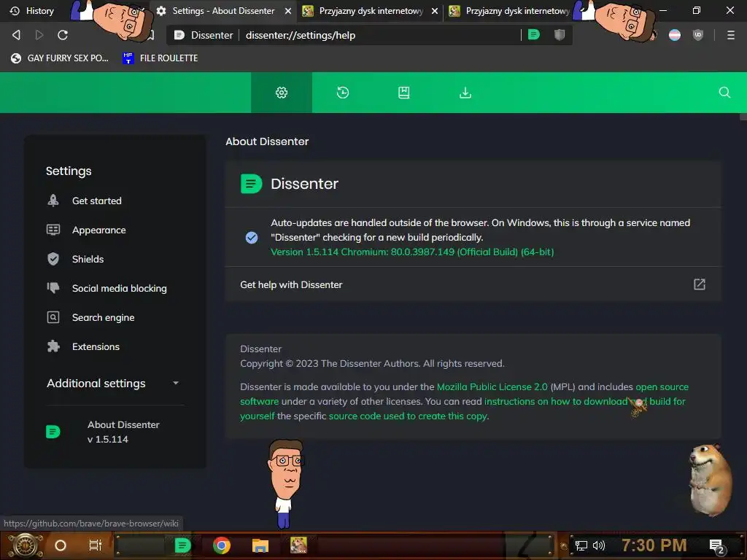
Task: Open Windows Task View button
Action: click(96, 545)
